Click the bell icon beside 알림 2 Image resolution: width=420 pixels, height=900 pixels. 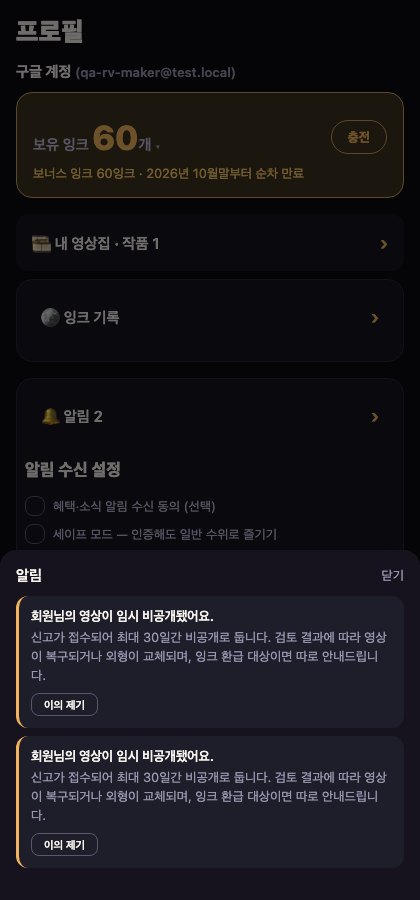[x=50, y=416]
